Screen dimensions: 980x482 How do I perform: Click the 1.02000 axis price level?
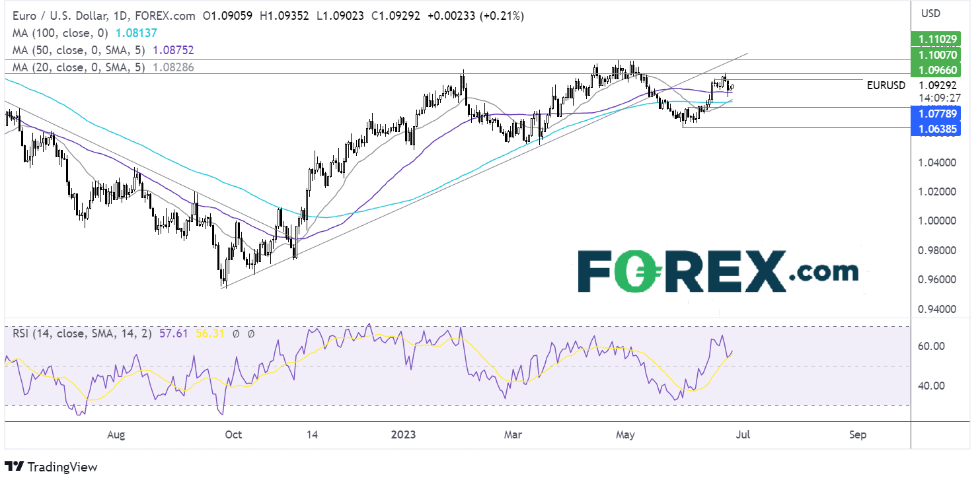[x=937, y=191]
